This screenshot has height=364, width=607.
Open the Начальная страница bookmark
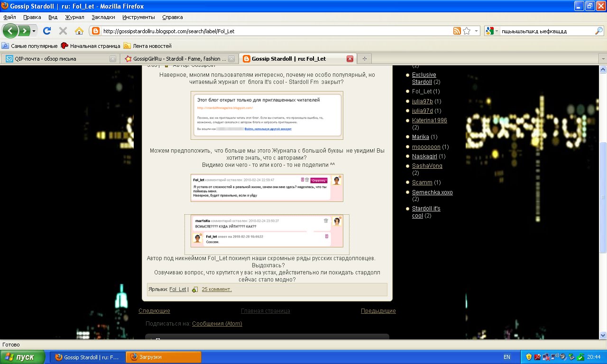pyautogui.click(x=91, y=46)
